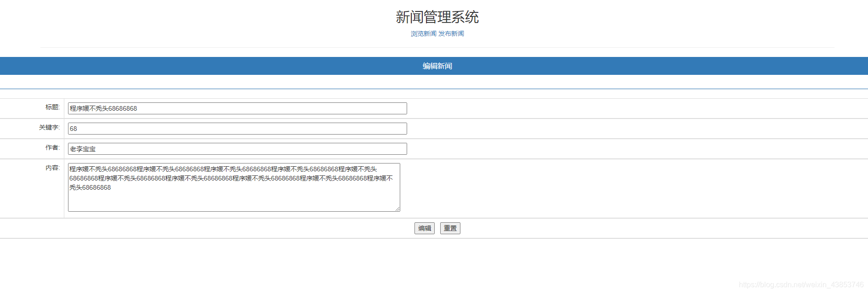The width and height of the screenshot is (868, 293).
Task: Click the 作者 label text
Action: point(52,147)
